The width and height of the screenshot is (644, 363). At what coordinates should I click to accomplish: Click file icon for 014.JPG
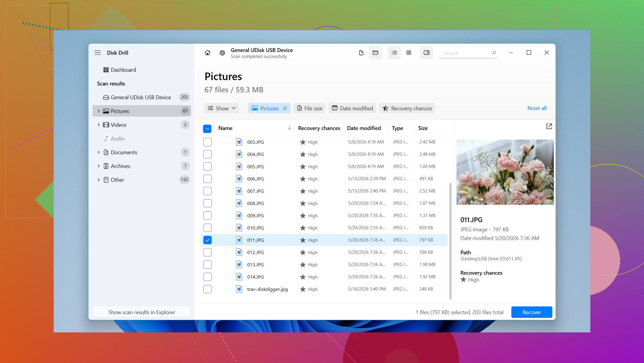click(239, 277)
